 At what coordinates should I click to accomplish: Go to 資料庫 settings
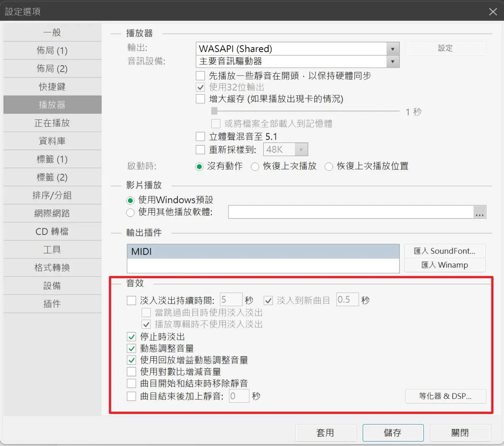click(52, 141)
